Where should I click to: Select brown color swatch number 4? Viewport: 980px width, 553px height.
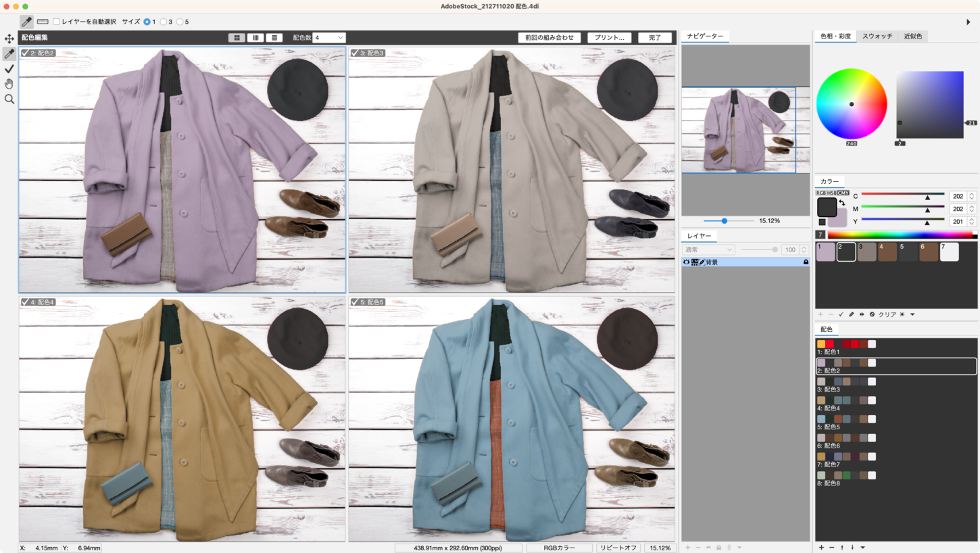(887, 251)
